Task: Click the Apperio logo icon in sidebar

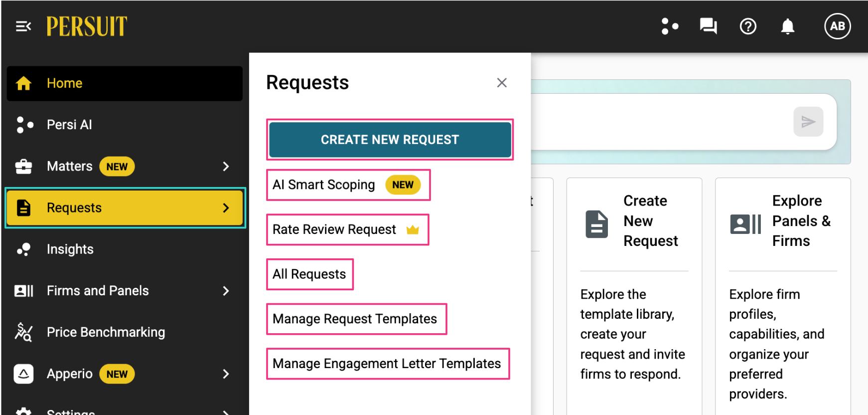Action: click(x=23, y=374)
